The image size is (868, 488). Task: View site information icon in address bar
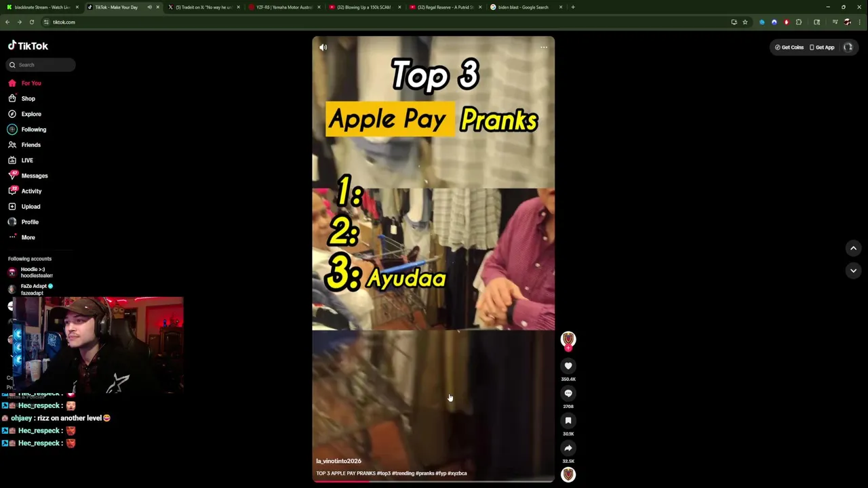point(46,22)
